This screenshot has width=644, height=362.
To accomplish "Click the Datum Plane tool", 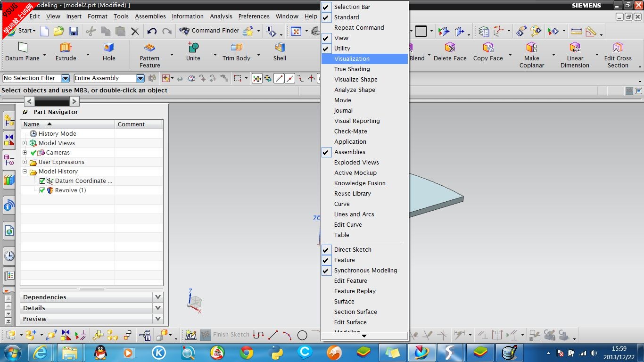I will pos(22,52).
